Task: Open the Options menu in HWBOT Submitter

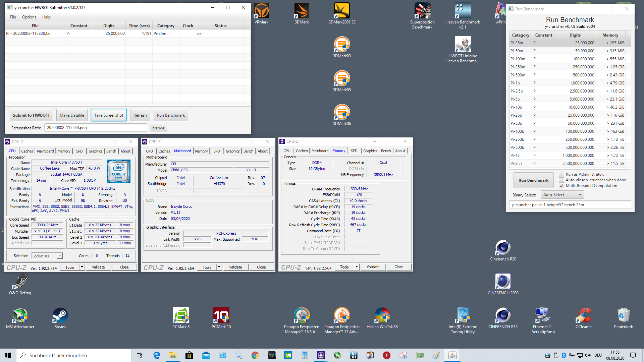Action: (29, 17)
